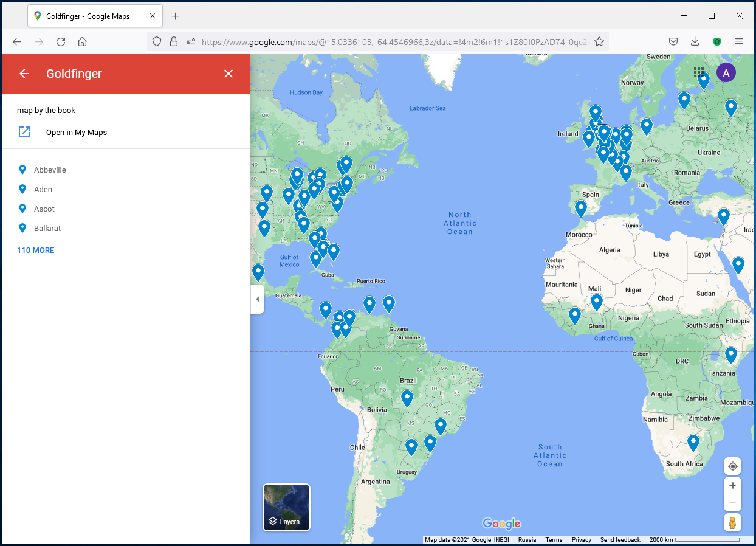The image size is (756, 546).
Task: Open Pocket save icon
Action: point(673,41)
